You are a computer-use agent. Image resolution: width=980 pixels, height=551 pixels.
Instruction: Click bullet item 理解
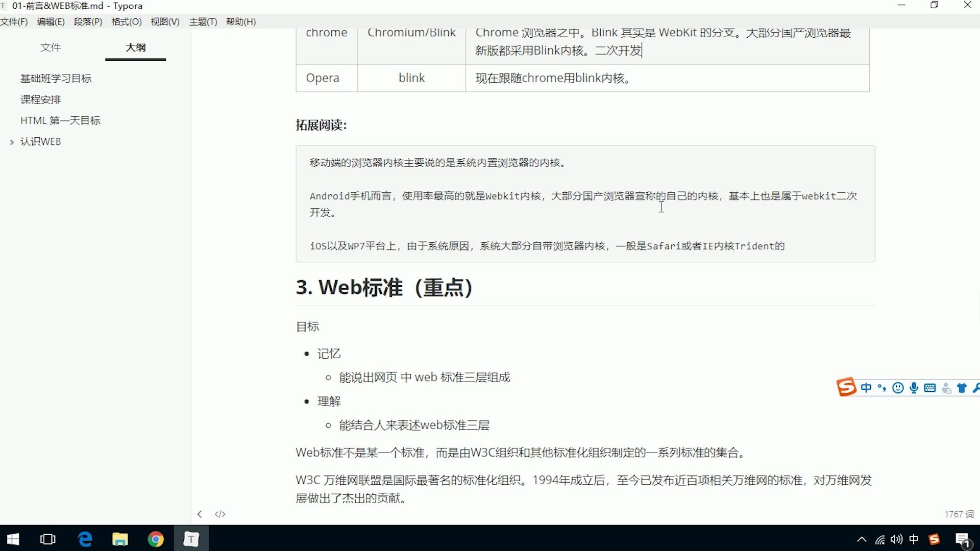point(329,402)
